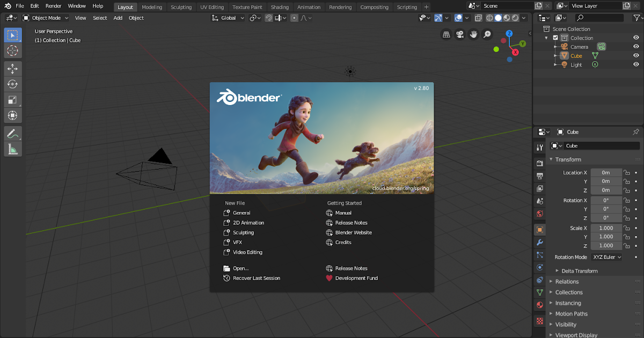Open Physics properties tab
This screenshot has height=338, width=644.
540,267
